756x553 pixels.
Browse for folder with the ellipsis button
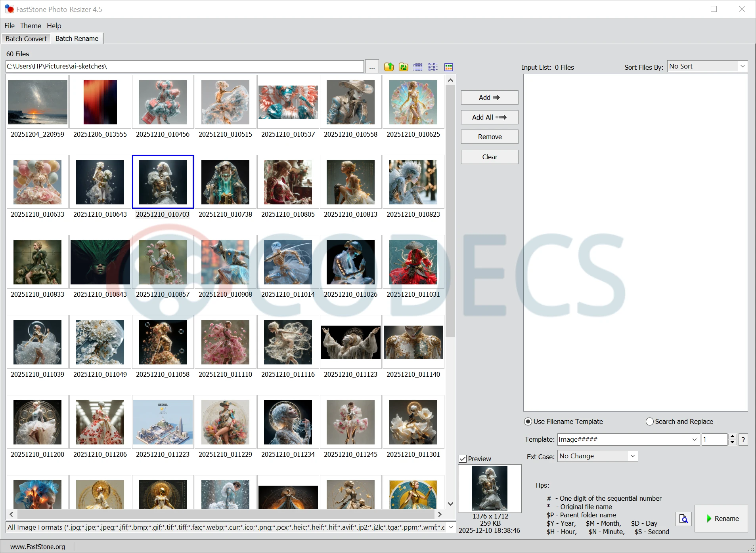coord(372,67)
